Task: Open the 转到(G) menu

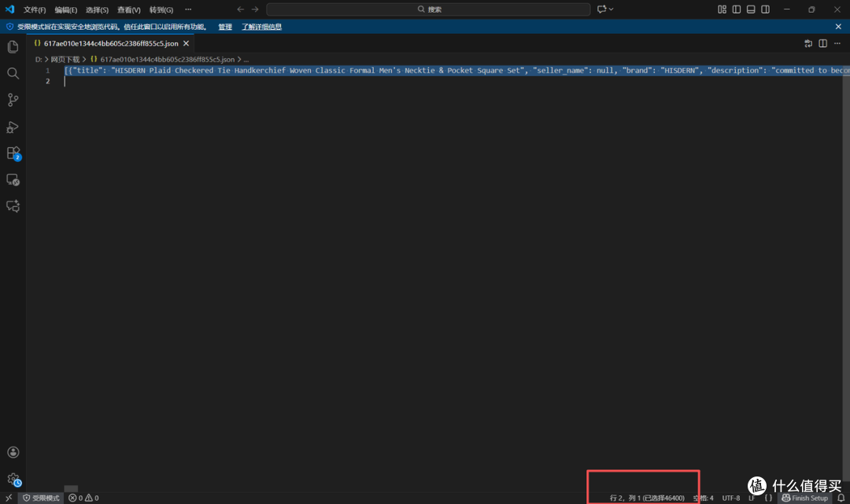Action: (161, 9)
